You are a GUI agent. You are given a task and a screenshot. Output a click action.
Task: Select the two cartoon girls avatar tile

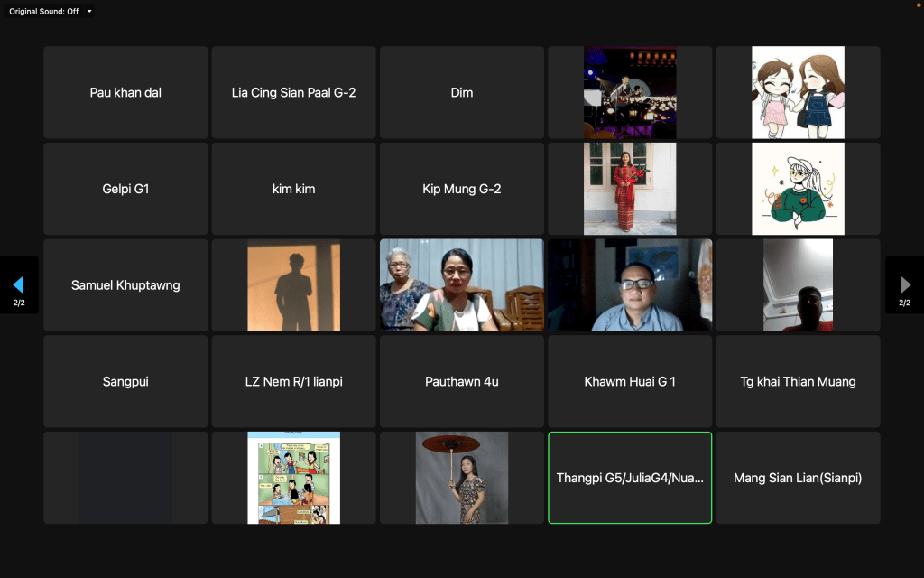(798, 92)
